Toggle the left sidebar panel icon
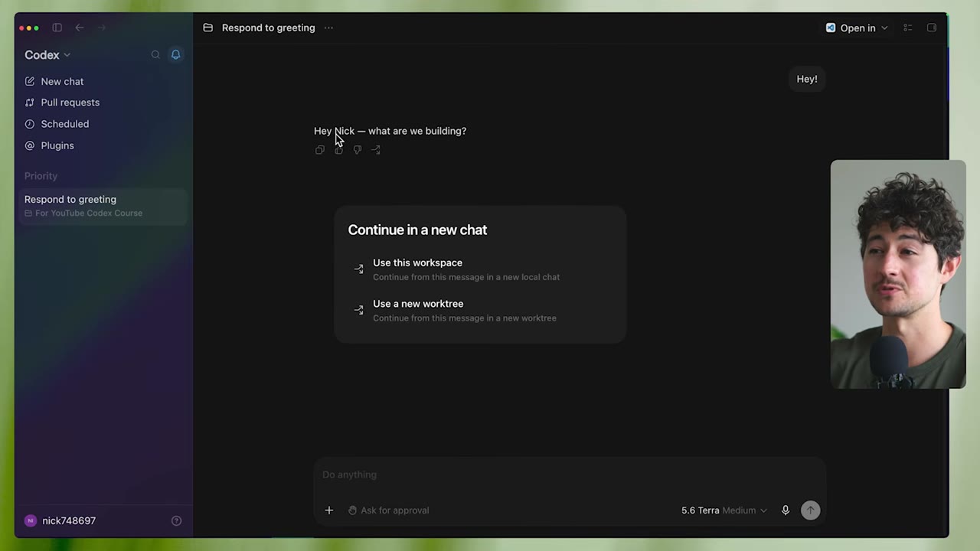 [57, 28]
